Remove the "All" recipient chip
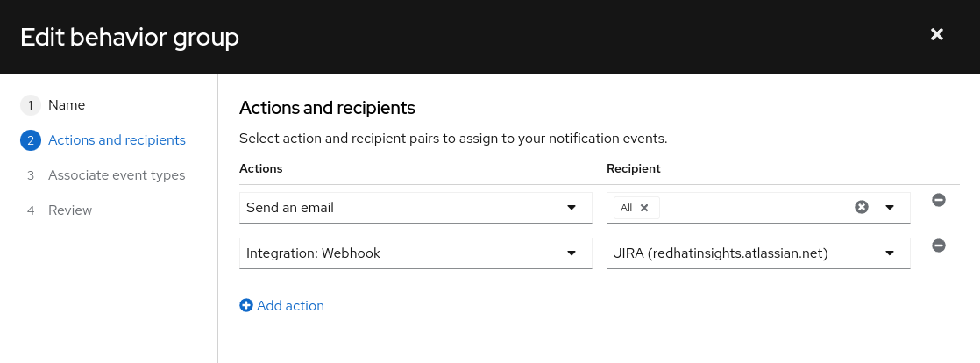 click(644, 208)
